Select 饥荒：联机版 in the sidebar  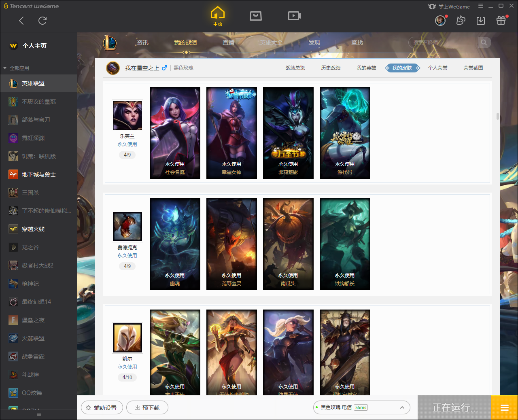[38, 156]
